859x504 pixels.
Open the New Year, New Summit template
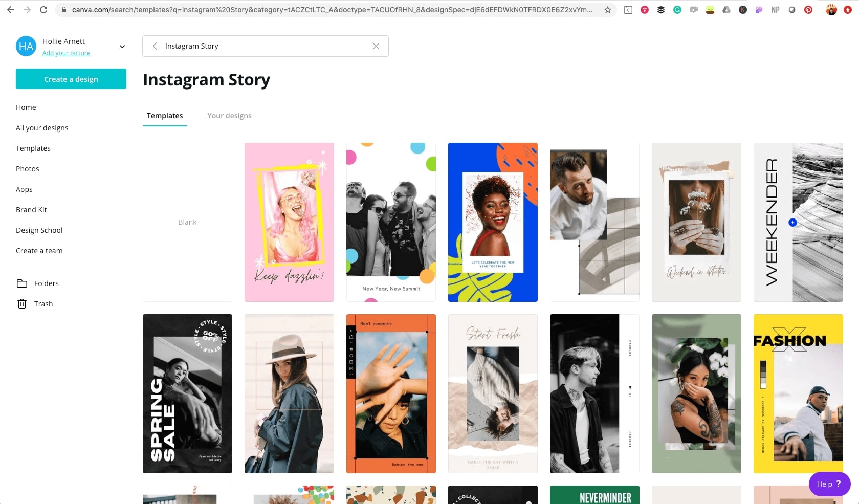pos(391,222)
